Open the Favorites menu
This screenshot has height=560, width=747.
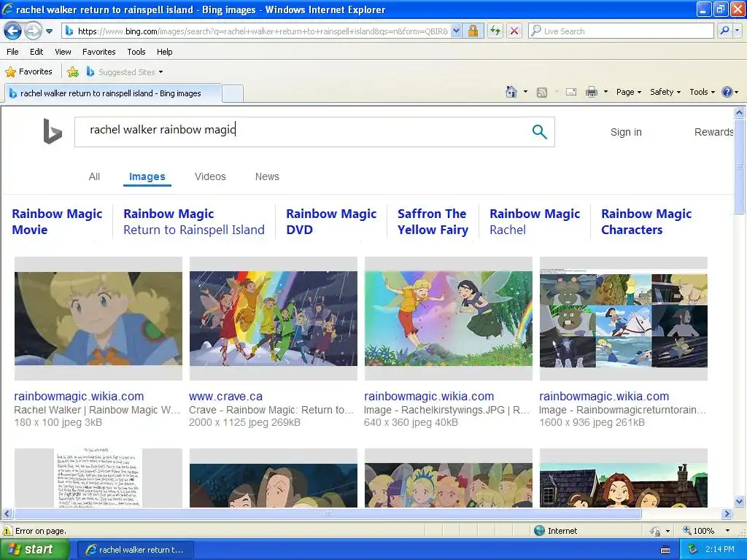98,52
